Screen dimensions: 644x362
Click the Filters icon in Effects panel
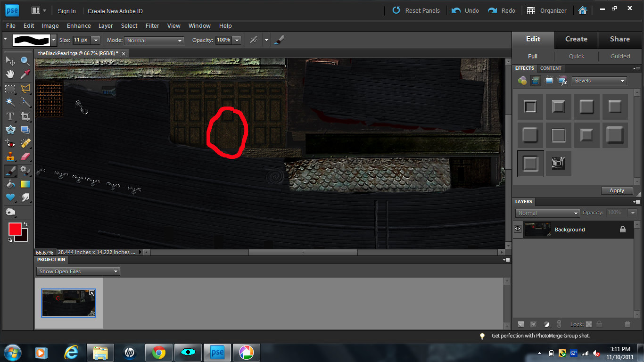[x=522, y=81]
